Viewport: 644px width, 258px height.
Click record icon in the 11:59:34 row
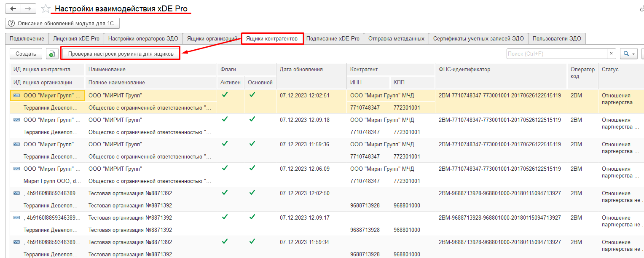coord(17,242)
